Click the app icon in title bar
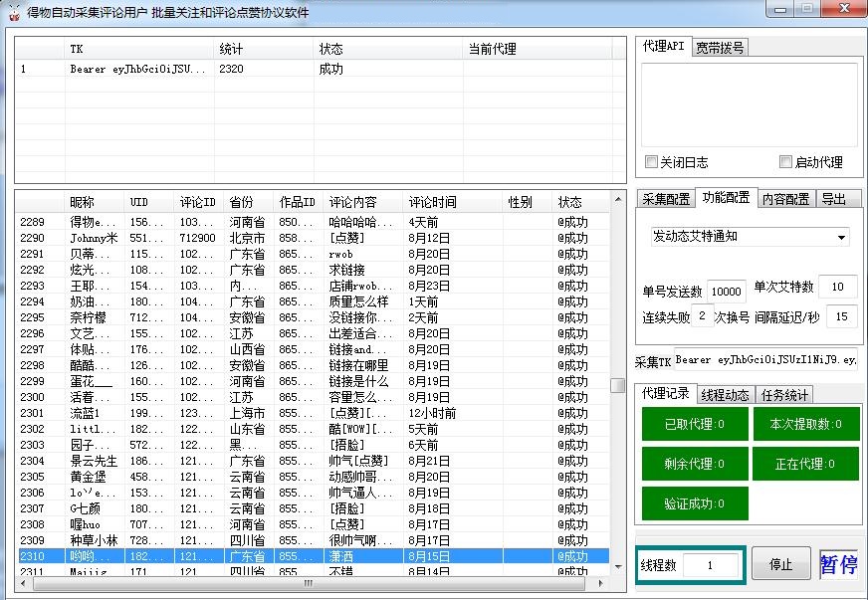Viewport: 868px width, 600px height. click(x=13, y=11)
